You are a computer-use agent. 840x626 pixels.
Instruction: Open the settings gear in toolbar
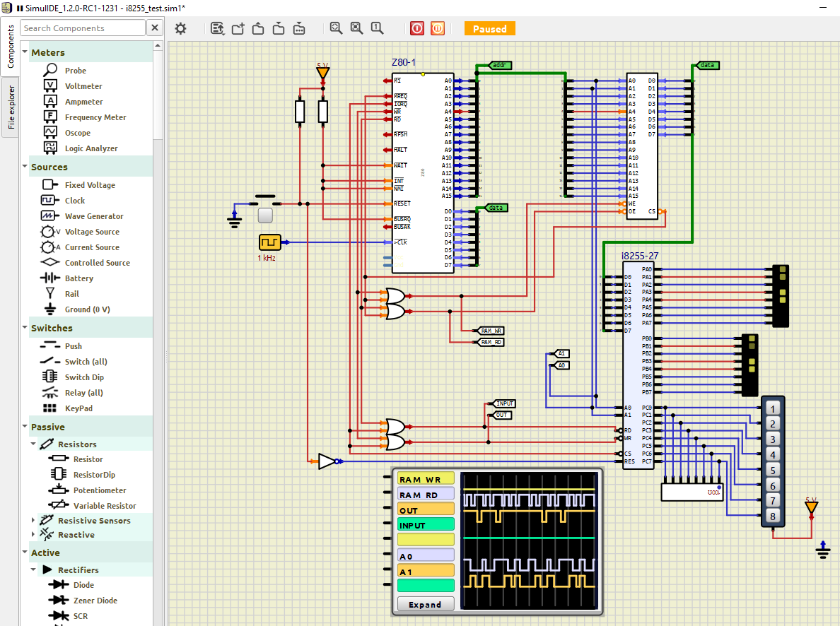click(181, 28)
